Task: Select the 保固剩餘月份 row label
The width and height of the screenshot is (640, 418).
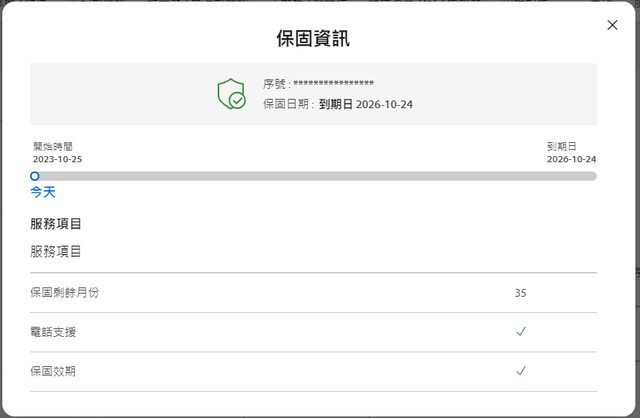Action: 65,293
